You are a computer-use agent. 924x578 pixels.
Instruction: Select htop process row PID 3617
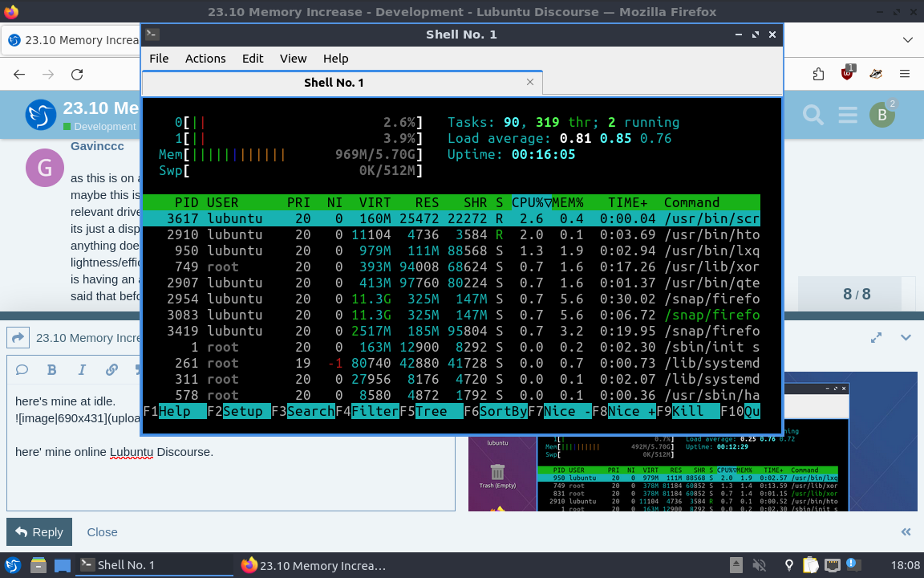(452, 218)
